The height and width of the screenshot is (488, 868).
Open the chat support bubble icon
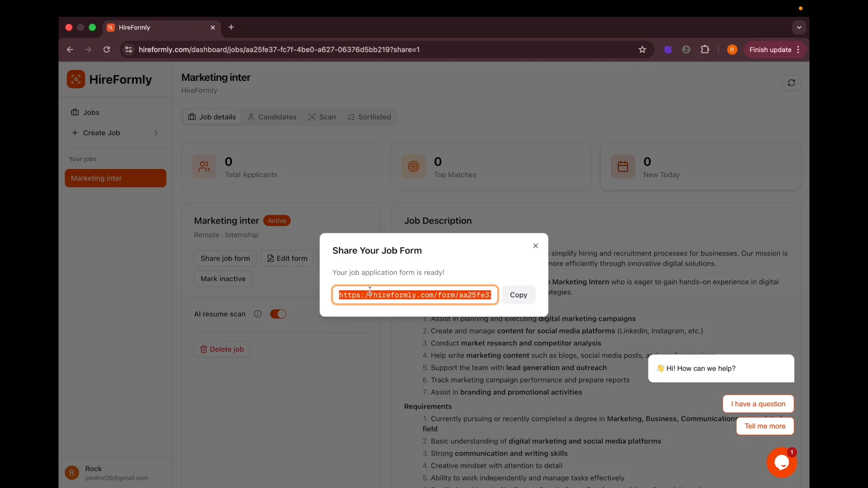(x=781, y=462)
